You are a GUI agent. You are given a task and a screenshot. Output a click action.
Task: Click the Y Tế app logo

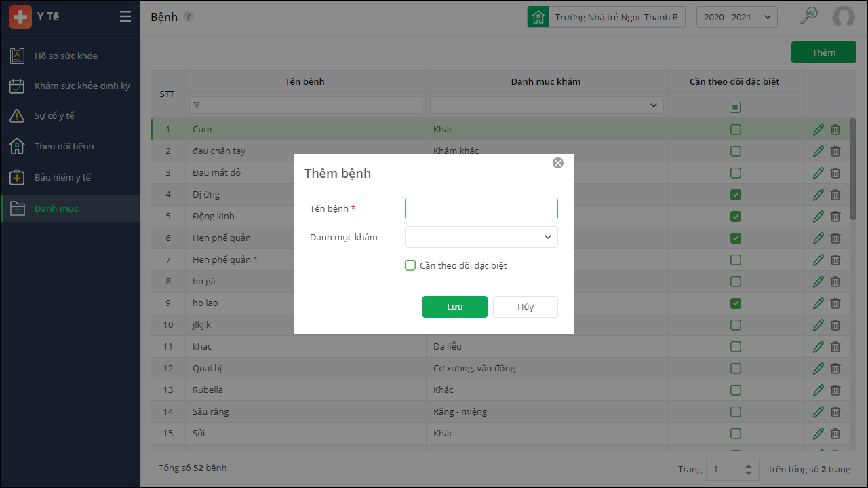coord(20,17)
